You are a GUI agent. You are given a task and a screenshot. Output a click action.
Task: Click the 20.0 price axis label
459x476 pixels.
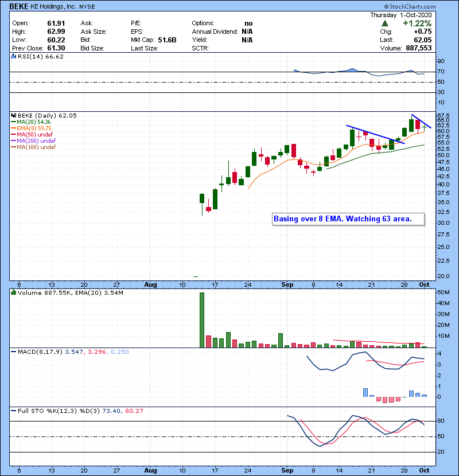tap(443, 276)
